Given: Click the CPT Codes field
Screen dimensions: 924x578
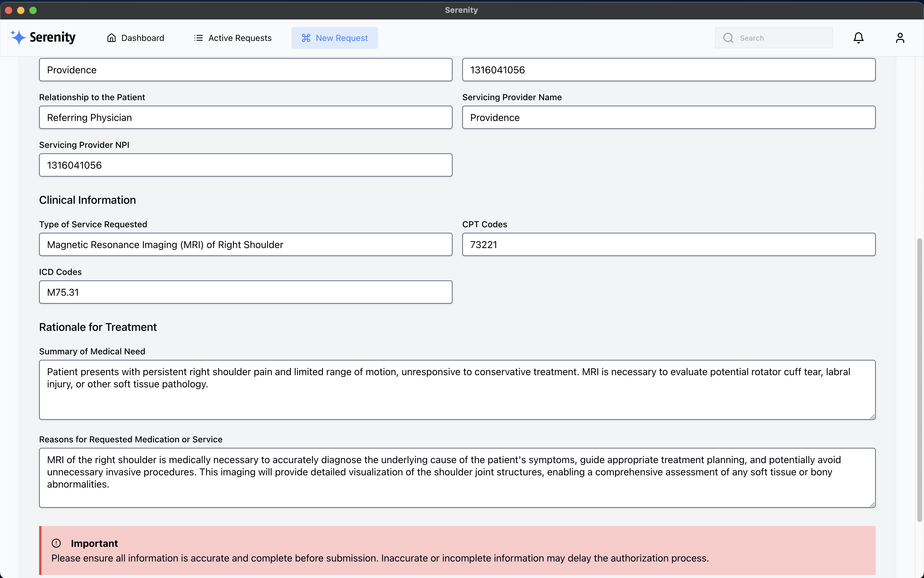Looking at the screenshot, I should (x=668, y=245).
